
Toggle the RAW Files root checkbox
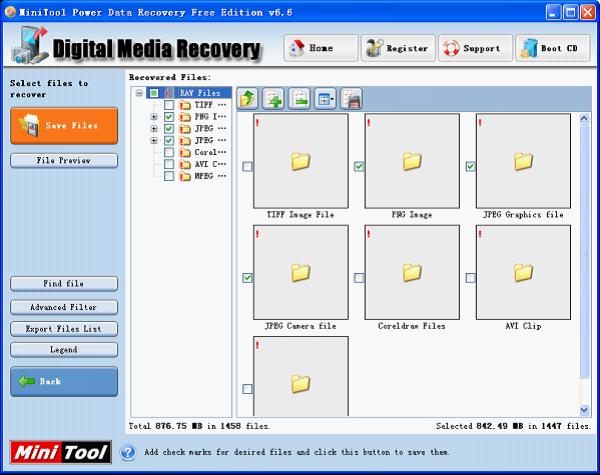154,93
